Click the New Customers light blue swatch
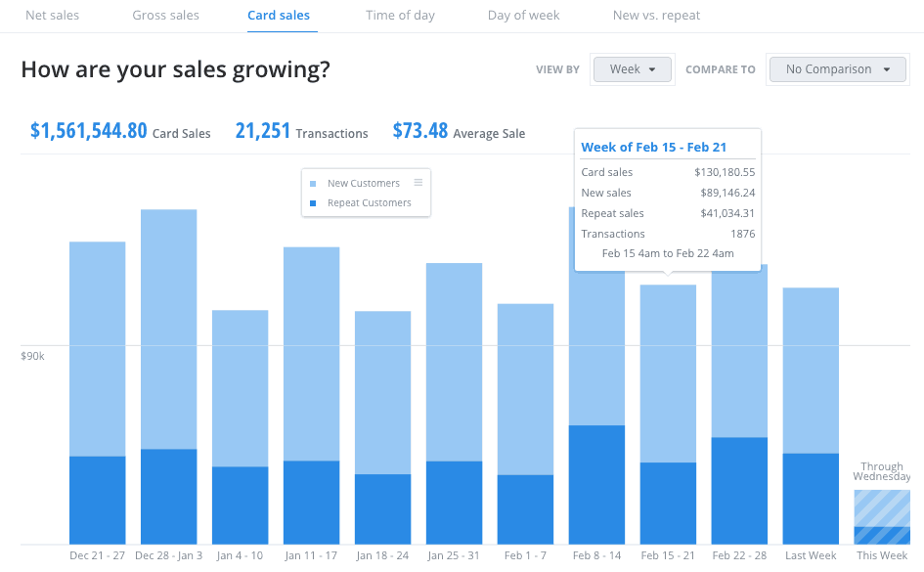Viewport: 924px width, 572px height. [313, 184]
